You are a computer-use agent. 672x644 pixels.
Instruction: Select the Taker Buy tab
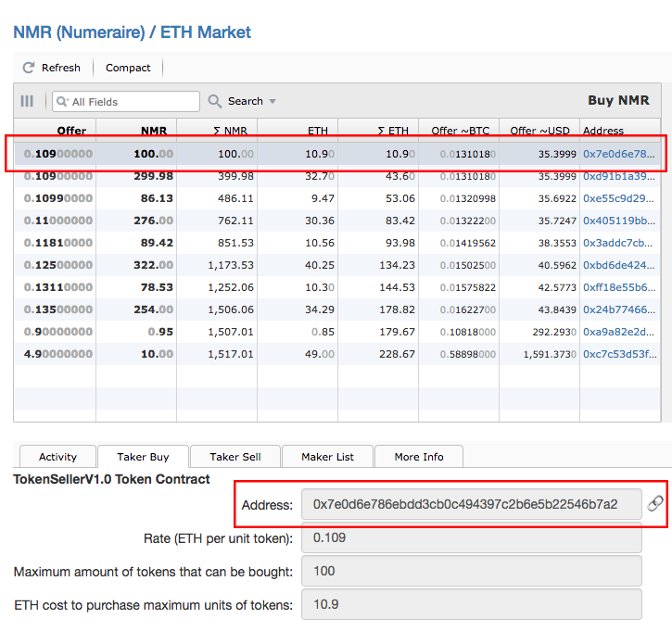click(143, 457)
